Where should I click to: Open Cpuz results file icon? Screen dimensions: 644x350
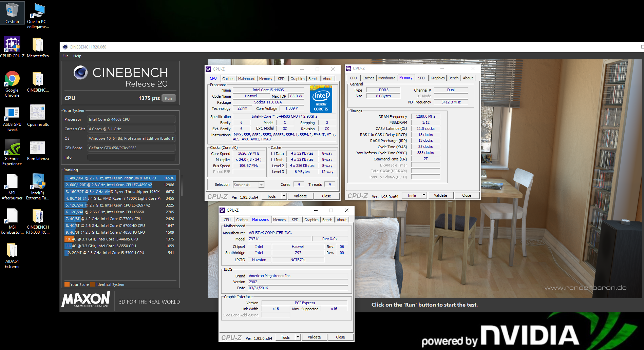(38, 116)
